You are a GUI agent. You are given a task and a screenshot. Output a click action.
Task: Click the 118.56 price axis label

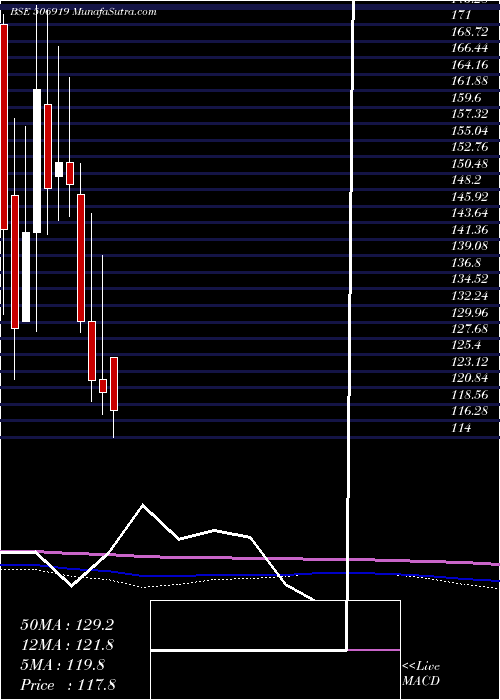pos(470,395)
